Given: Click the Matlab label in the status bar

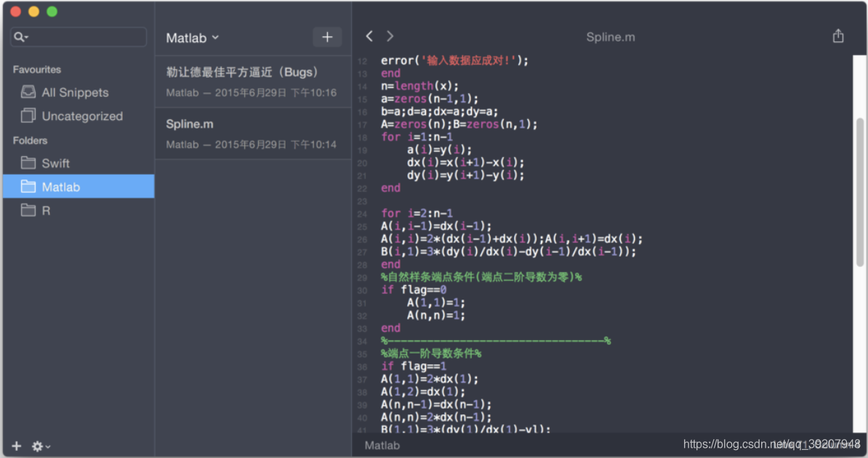Looking at the screenshot, I should 381,445.
